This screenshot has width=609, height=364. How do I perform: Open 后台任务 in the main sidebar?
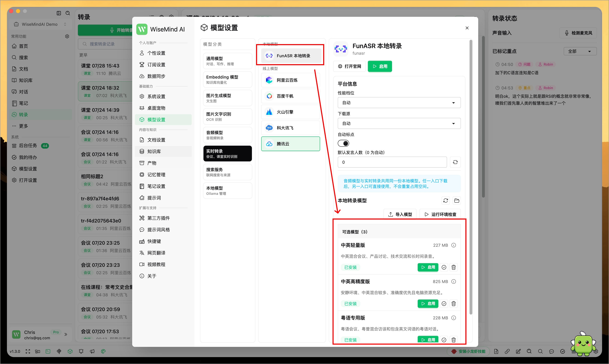click(x=40, y=146)
